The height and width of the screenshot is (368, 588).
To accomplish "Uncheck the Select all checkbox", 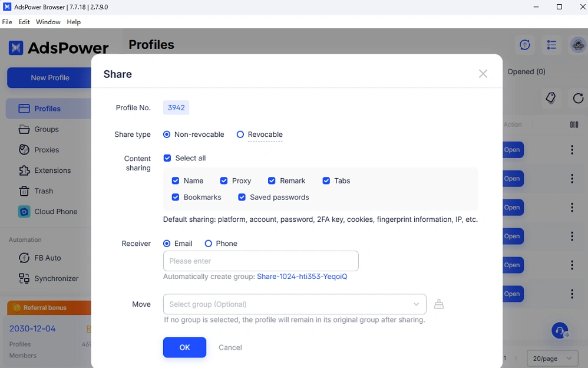I will (167, 158).
